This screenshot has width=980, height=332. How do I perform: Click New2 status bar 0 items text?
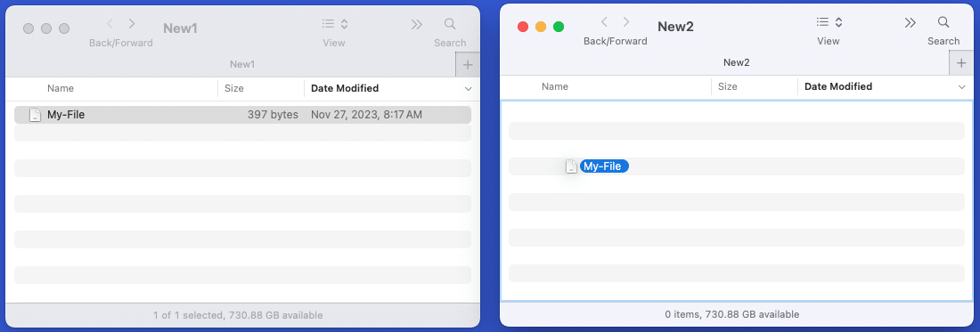point(731,314)
